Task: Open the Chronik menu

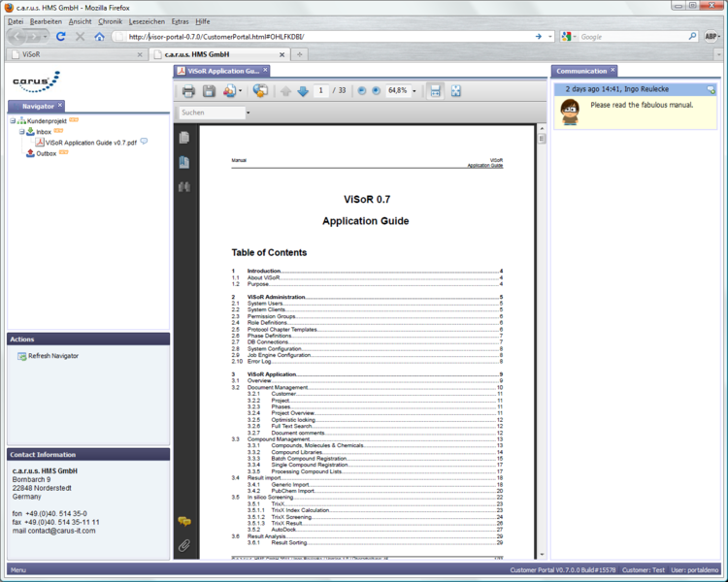Action: coord(110,21)
